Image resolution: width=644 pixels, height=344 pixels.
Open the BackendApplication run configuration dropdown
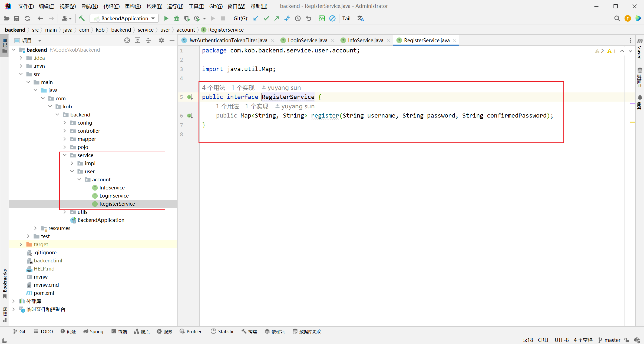click(124, 18)
